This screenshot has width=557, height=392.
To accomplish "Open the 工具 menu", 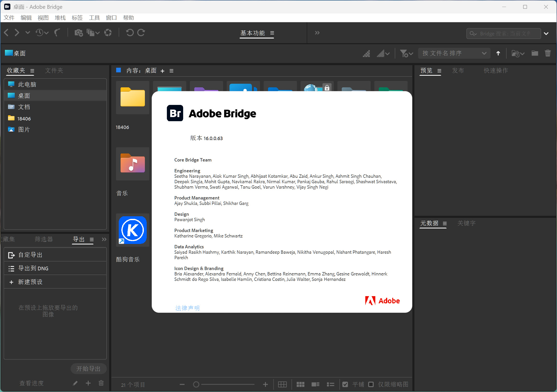I will click(x=94, y=18).
